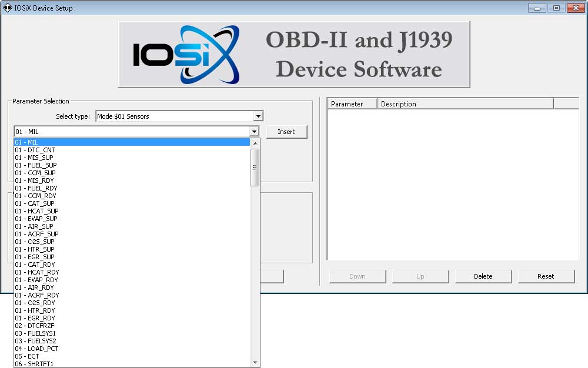Image resolution: width=588 pixels, height=368 pixels.
Task: Select "01 - HTR_SUP" in the list
Action: click(132, 249)
